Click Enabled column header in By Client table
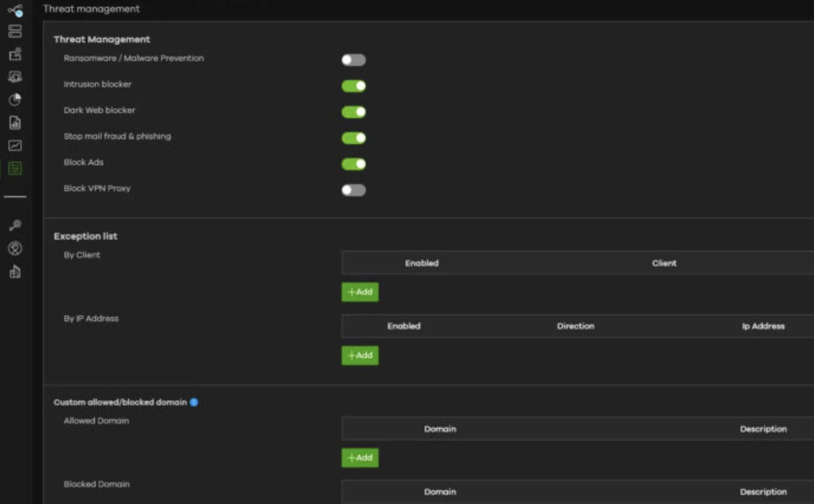 [x=422, y=263]
